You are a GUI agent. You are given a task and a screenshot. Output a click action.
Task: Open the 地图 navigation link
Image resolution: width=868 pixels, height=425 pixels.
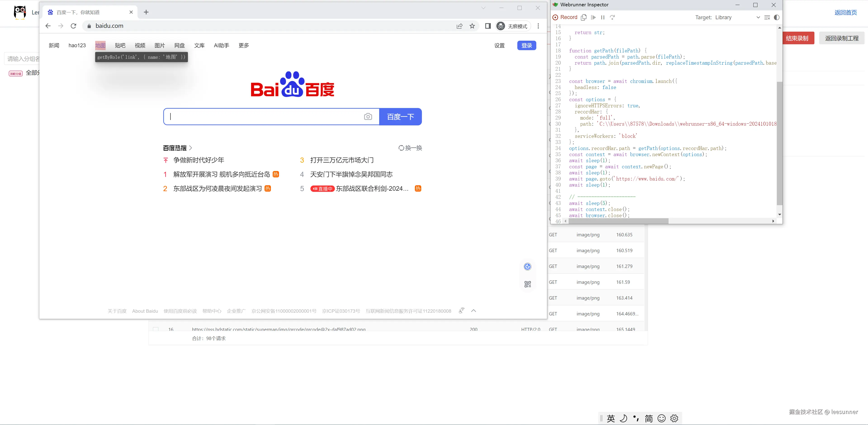(100, 45)
